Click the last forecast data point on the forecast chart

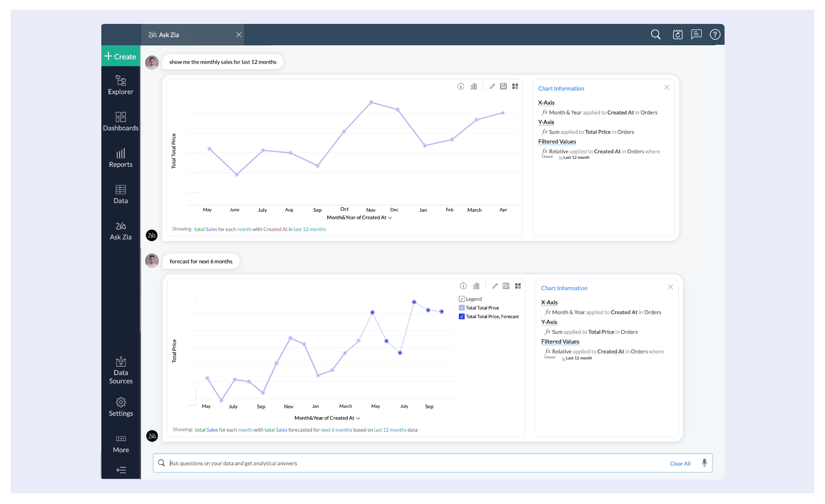coord(442,312)
